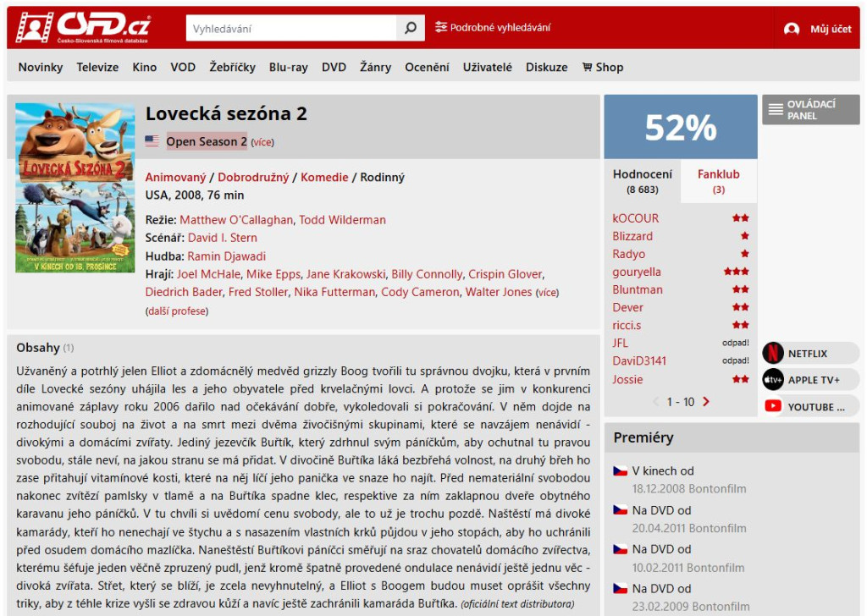Open Crispin Glover's profile
The image size is (867, 616).
[x=505, y=274]
